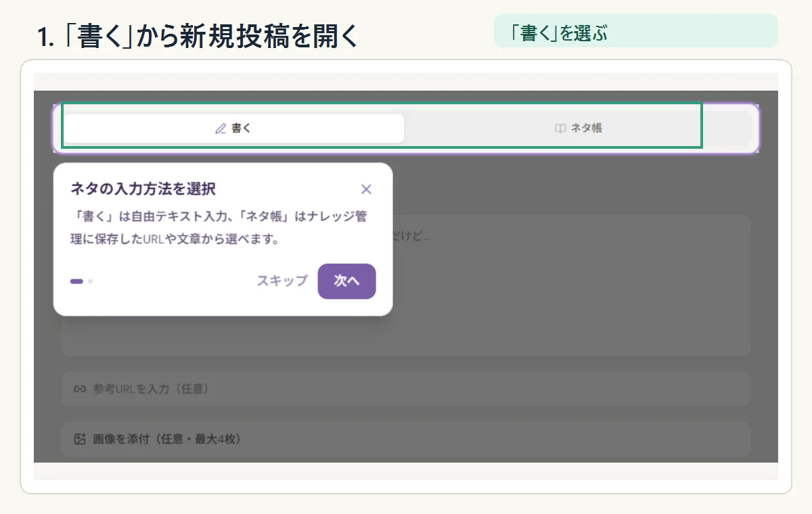Viewport: 812px width, 514px height.
Task: Switch to the ネタ帳 tab
Action: [578, 128]
